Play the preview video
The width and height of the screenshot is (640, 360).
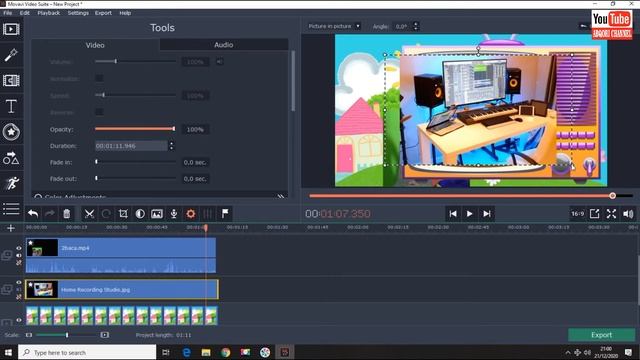coord(469,213)
